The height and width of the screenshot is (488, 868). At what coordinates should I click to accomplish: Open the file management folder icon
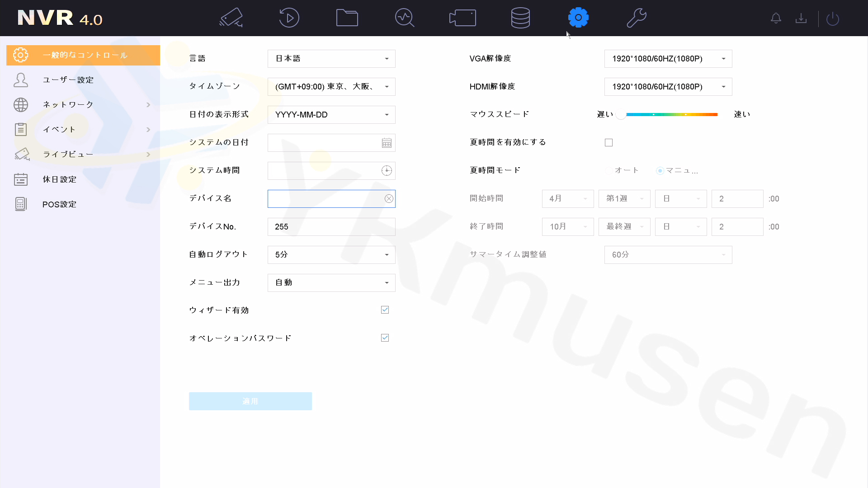(346, 18)
